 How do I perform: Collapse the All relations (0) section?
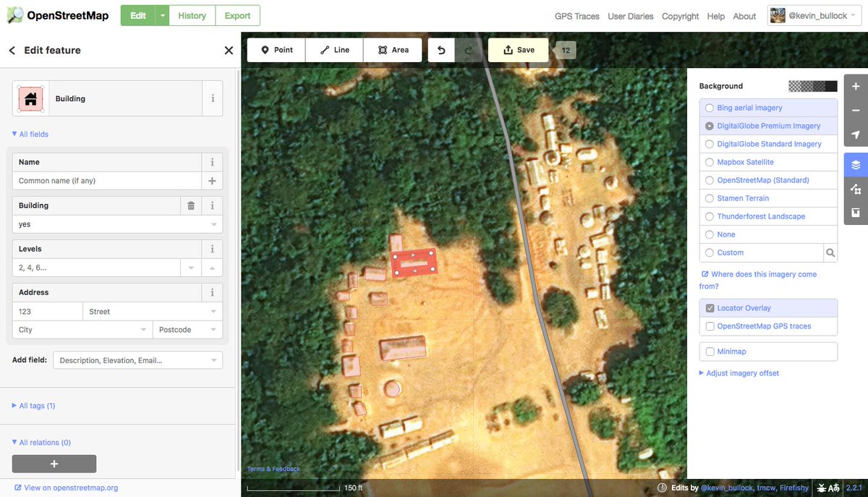pyautogui.click(x=42, y=443)
